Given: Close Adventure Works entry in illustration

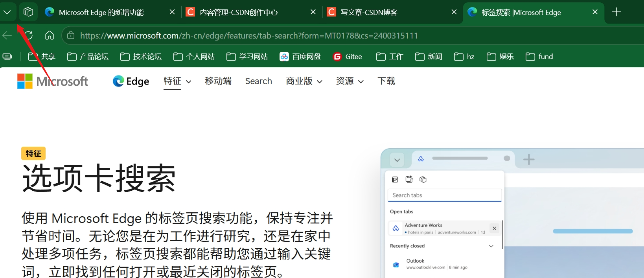Looking at the screenshot, I should pyautogui.click(x=495, y=228).
